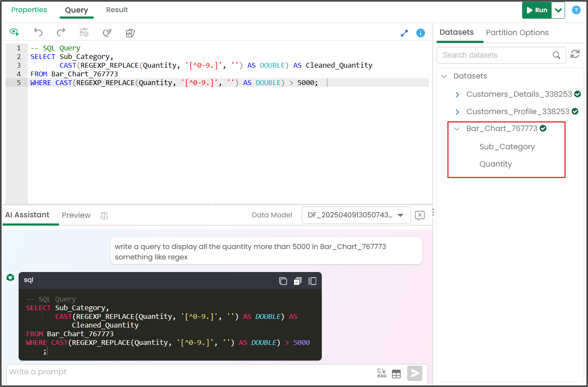Screen dimensions: 588x387
Task: Open the help question mark icon
Action: click(x=576, y=10)
